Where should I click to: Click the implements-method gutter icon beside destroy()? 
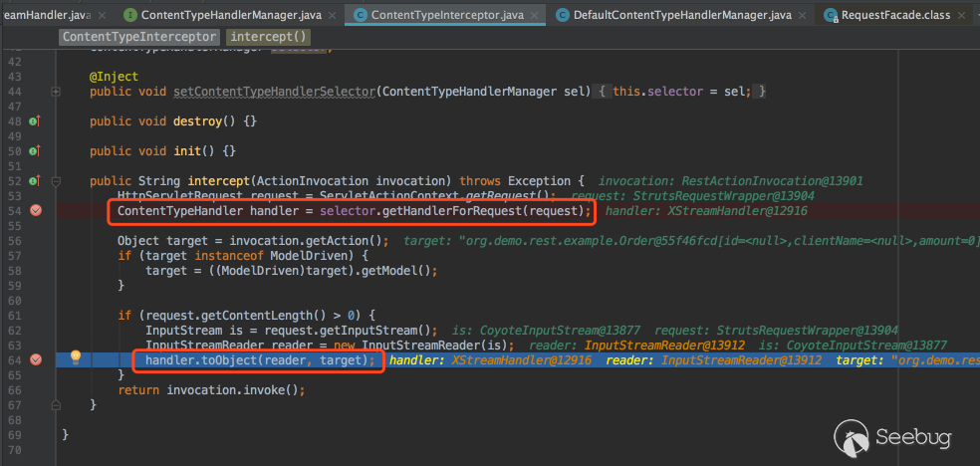35,121
